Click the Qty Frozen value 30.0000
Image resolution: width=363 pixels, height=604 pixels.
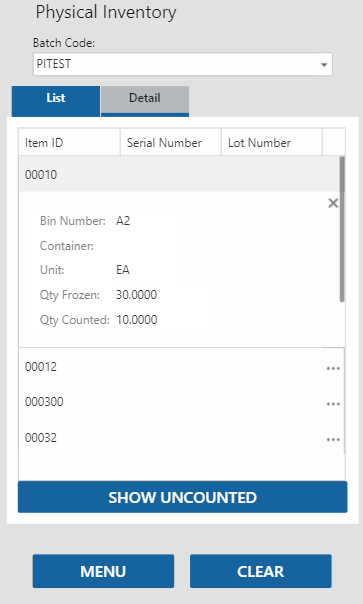[x=136, y=295]
